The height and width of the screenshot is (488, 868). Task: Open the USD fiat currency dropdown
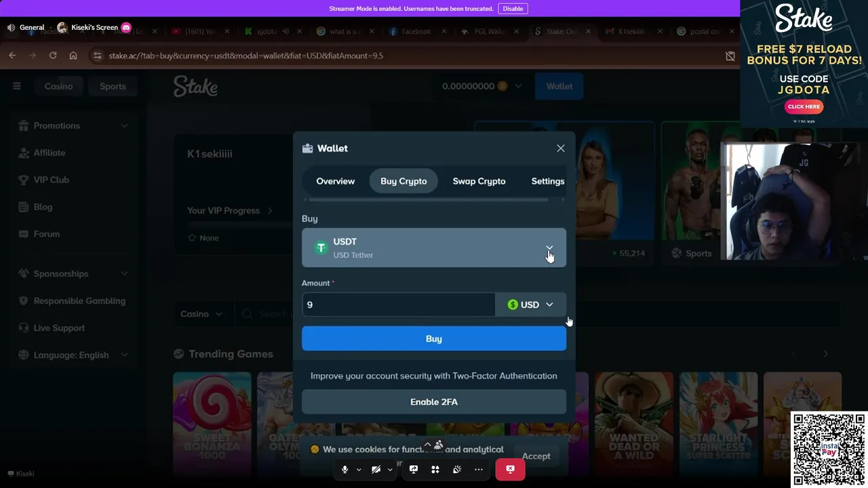point(530,305)
